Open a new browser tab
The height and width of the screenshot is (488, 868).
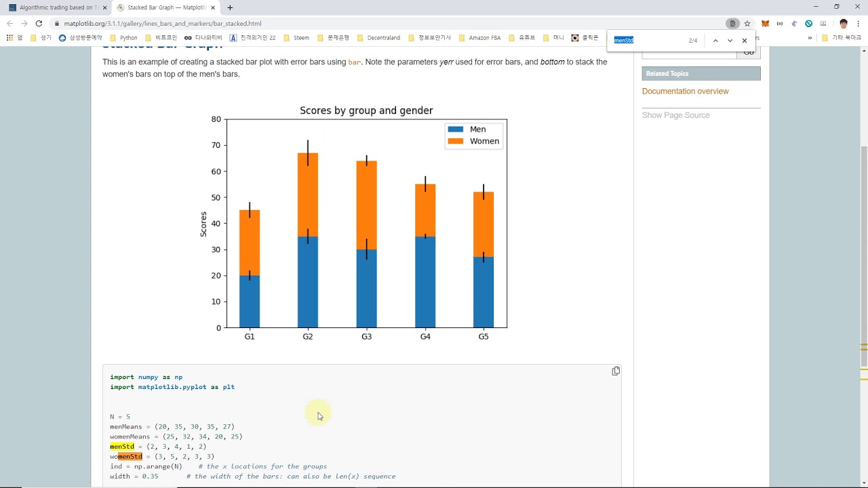pos(230,7)
